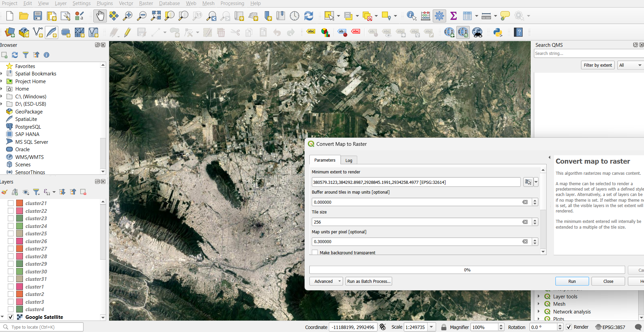The width and height of the screenshot is (644, 332).
Task: Switch to the Log tab
Action: (349, 160)
